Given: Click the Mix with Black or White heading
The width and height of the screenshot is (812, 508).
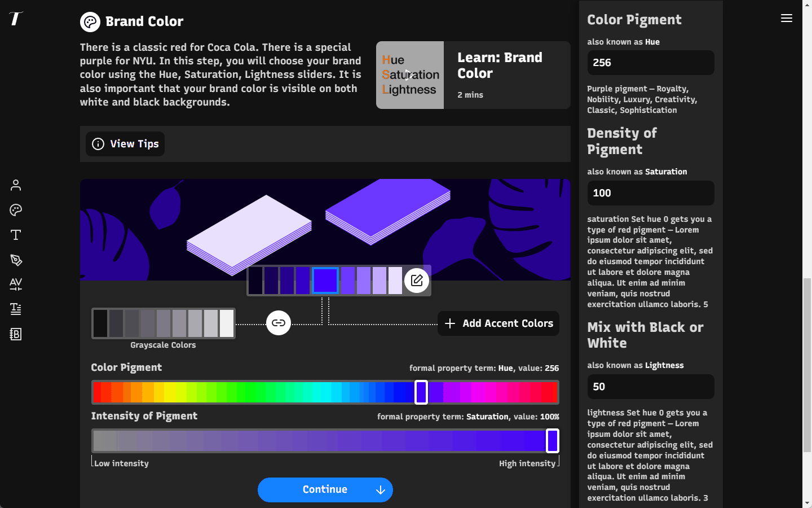Looking at the screenshot, I should [x=645, y=335].
